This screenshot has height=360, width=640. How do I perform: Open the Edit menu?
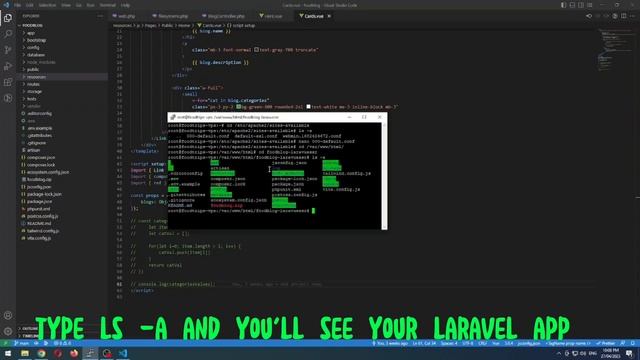[x=29, y=5]
